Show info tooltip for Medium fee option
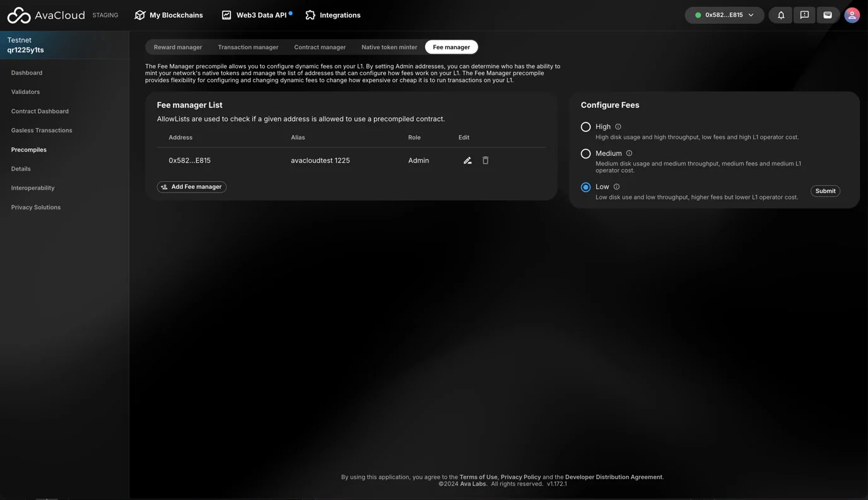 [629, 153]
